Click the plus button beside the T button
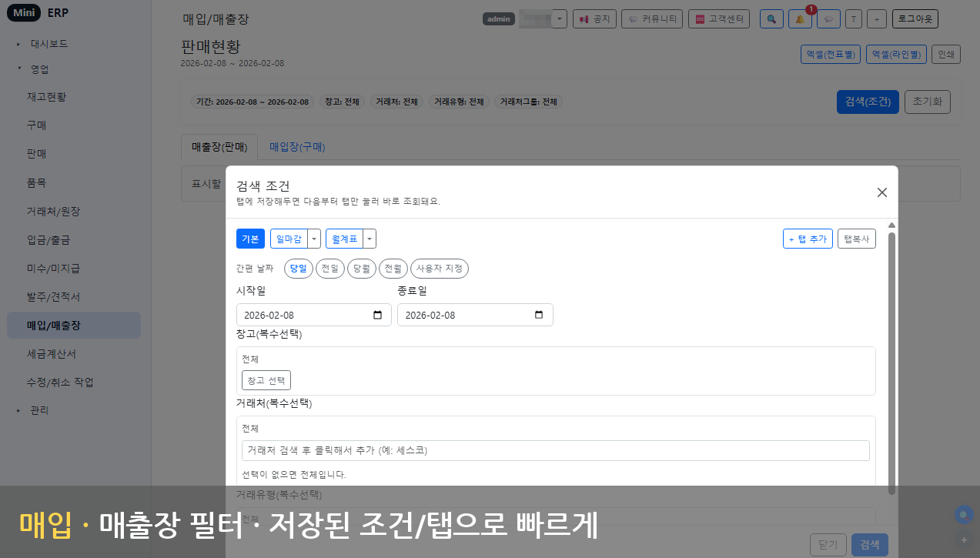The width and height of the screenshot is (980, 558). coord(876,19)
